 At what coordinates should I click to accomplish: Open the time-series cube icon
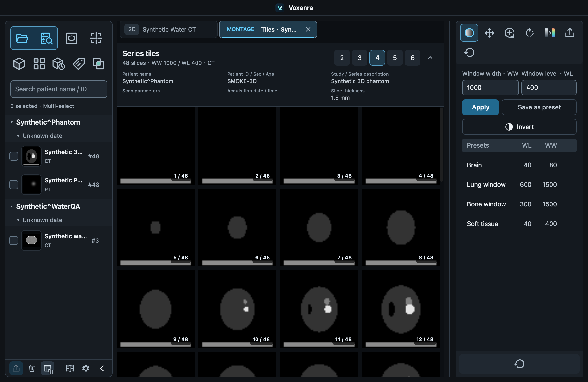[59, 64]
